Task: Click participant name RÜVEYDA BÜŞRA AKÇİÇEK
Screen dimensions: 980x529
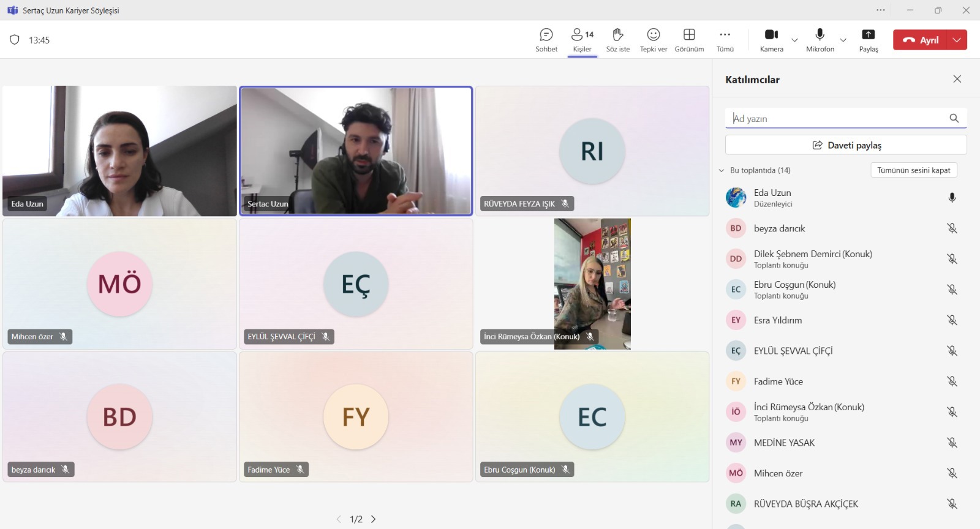Action: coord(806,504)
